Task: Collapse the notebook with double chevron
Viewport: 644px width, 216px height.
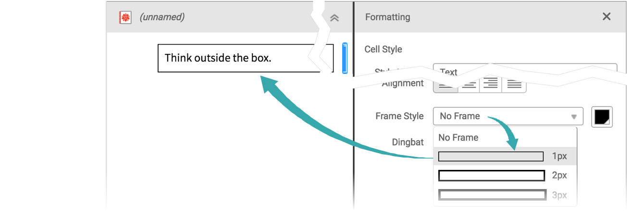Action: coord(334,18)
